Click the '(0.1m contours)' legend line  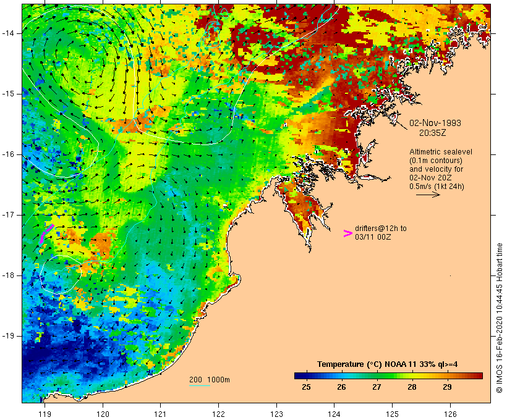pos(436,161)
